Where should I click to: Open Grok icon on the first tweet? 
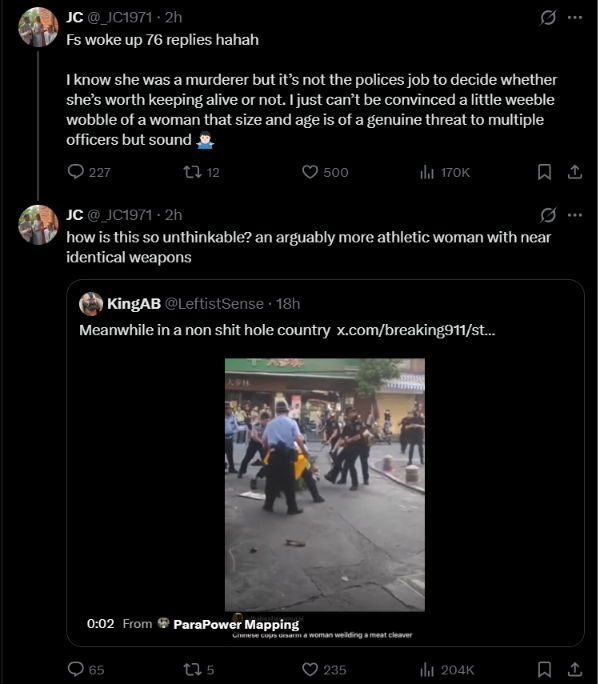pyautogui.click(x=548, y=17)
